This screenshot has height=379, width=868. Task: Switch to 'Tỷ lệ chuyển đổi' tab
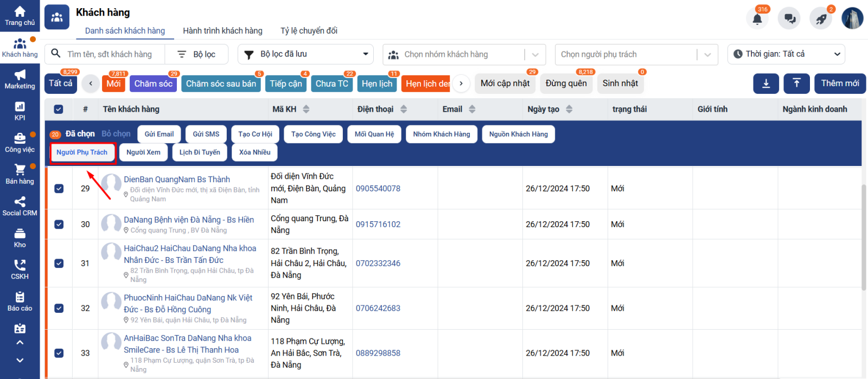[309, 31]
